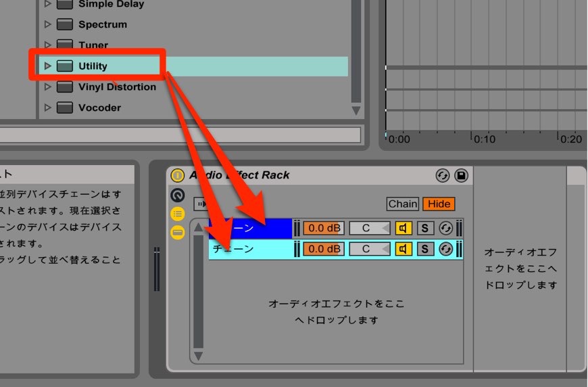This screenshot has height=387, width=588.
Task: Show the rack macro controls
Action: pos(177,195)
